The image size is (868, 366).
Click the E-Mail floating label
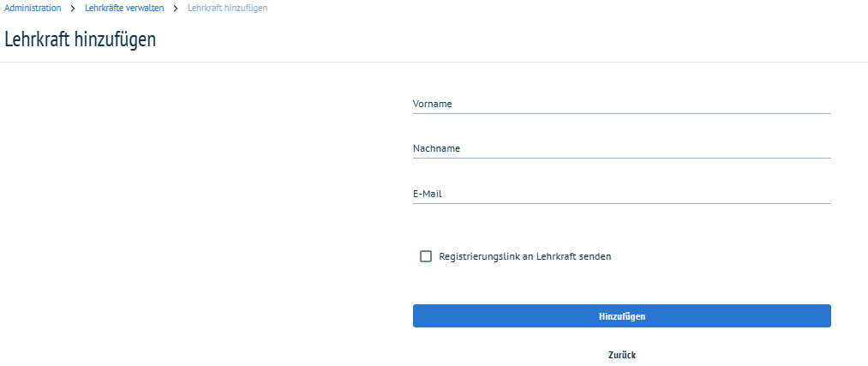428,194
